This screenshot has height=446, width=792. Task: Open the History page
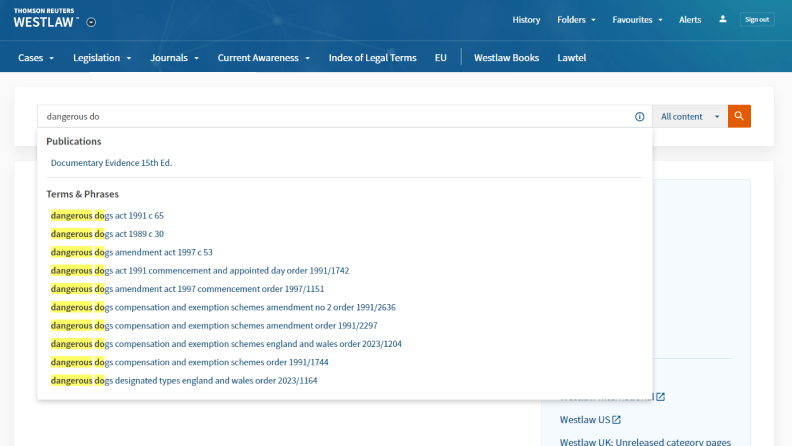526,19
